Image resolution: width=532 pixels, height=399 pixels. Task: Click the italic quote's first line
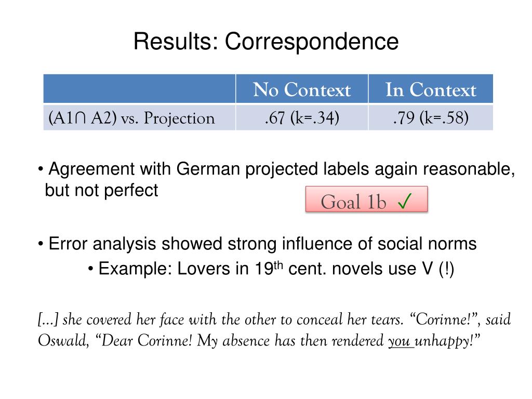(274, 320)
